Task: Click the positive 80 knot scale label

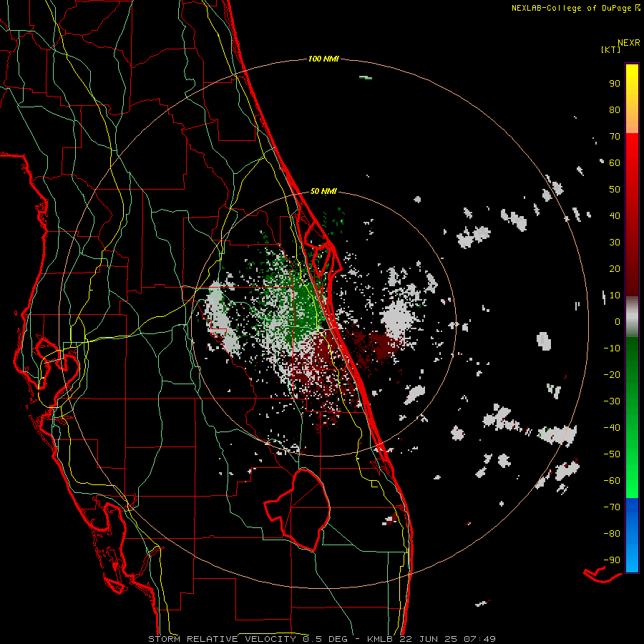Action: 615,109
